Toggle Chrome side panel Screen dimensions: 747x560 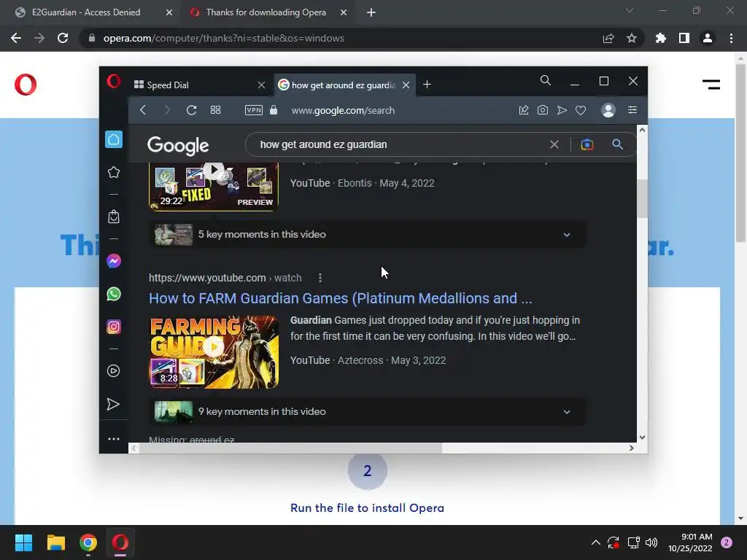pos(684,38)
